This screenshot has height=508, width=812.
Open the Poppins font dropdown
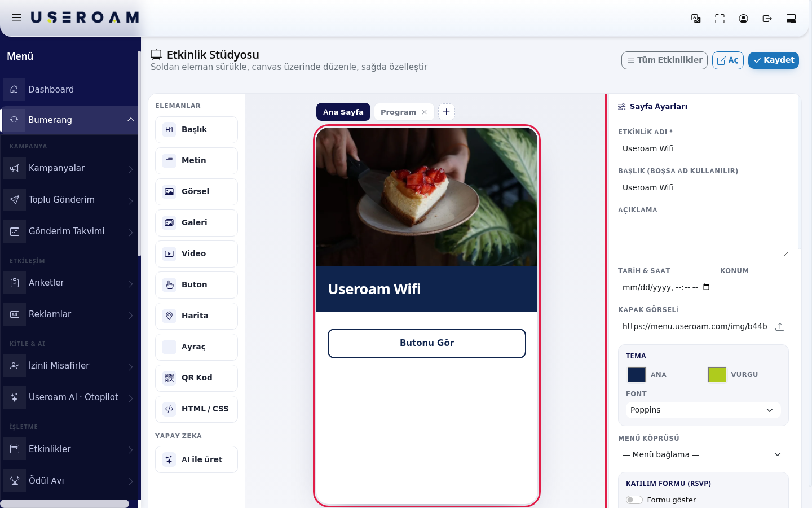point(703,410)
